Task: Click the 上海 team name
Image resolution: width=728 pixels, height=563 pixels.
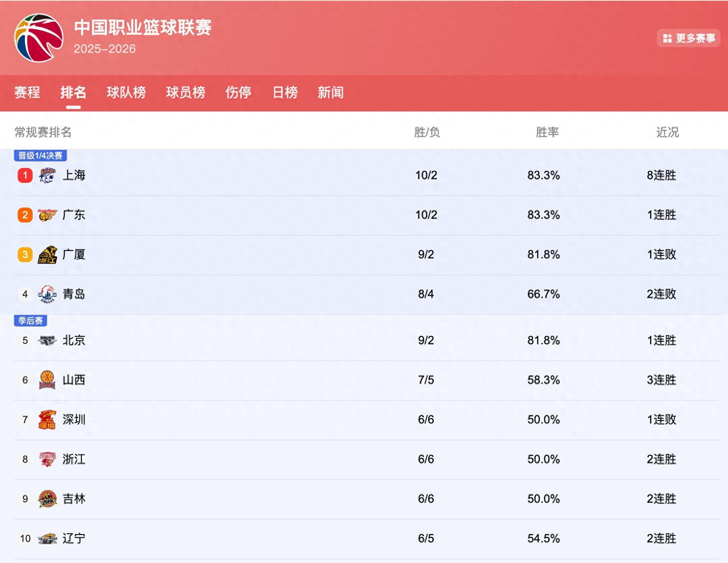Action: tap(74, 175)
